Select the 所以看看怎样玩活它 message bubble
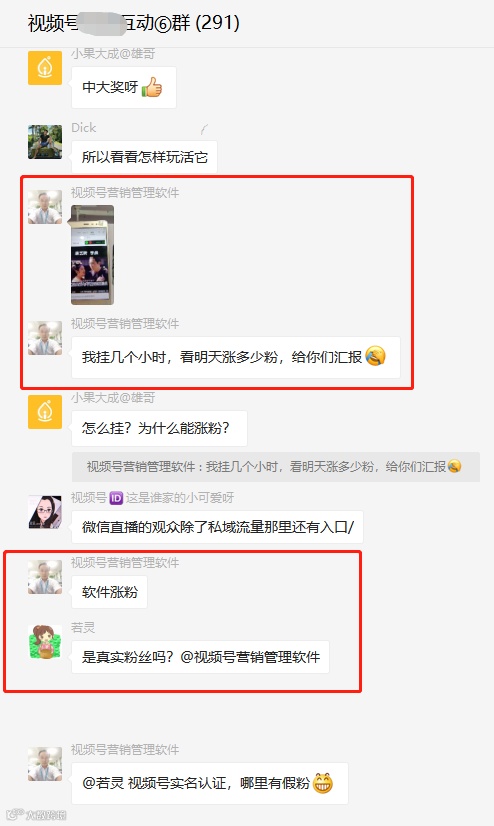The width and height of the screenshot is (494, 826). [x=144, y=157]
